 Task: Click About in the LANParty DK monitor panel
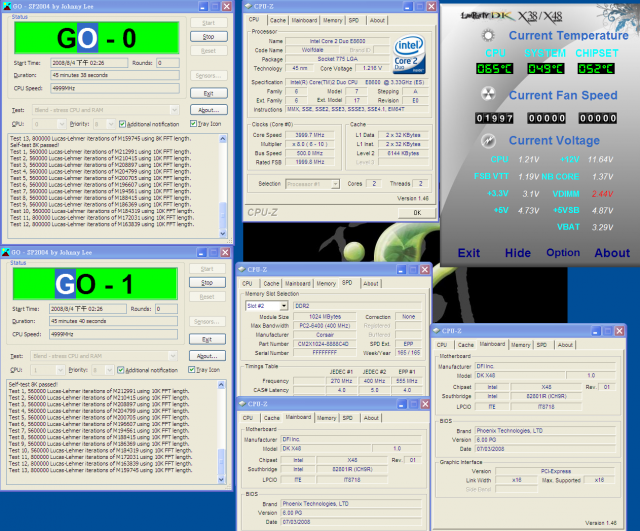pos(612,253)
